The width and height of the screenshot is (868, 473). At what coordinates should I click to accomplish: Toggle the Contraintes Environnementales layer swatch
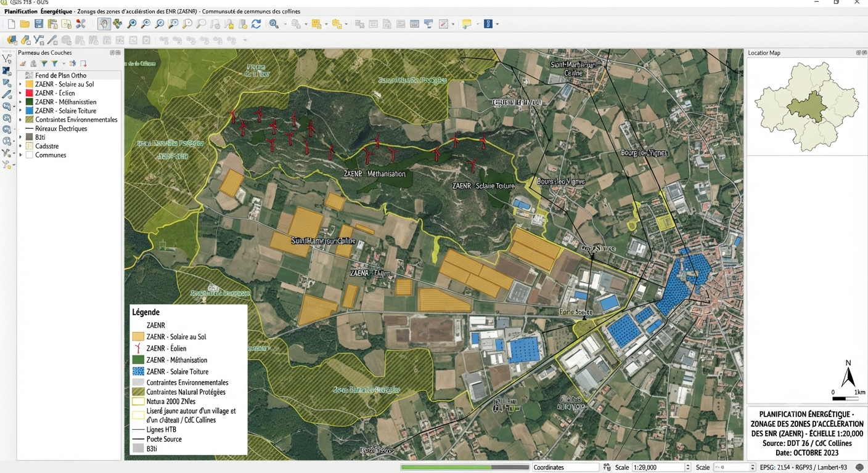(x=29, y=119)
